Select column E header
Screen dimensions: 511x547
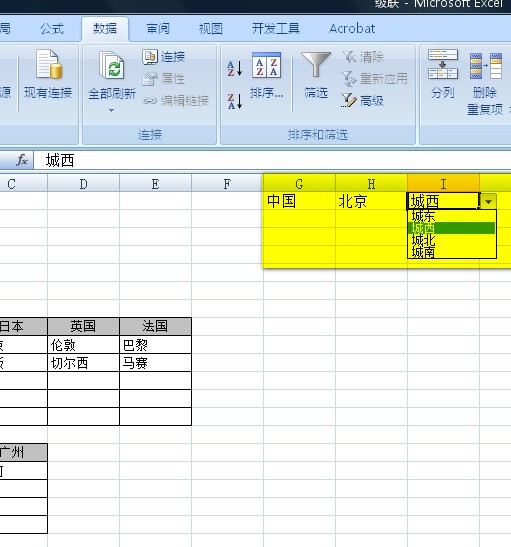[155, 183]
